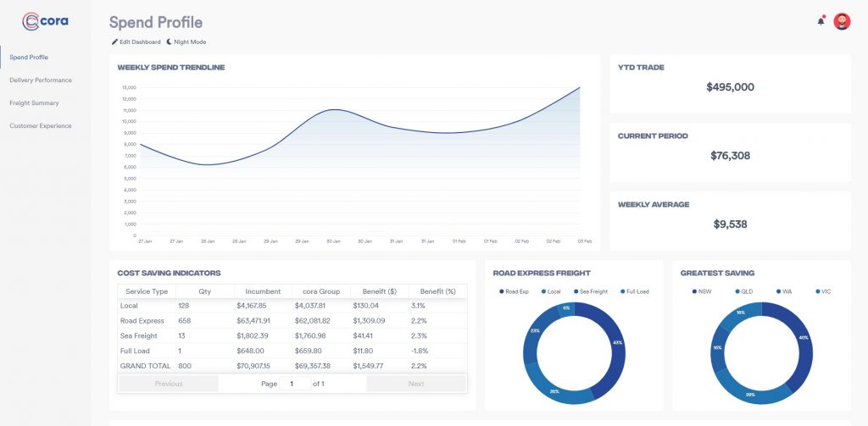Toggle WA legend item
868x426 pixels.
pyautogui.click(x=784, y=291)
